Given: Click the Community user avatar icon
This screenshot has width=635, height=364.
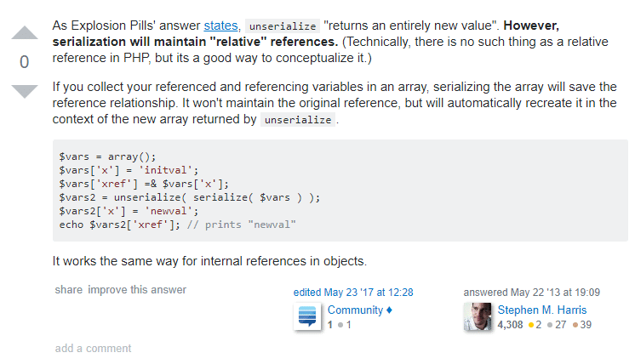Looking at the screenshot, I should 307,316.
